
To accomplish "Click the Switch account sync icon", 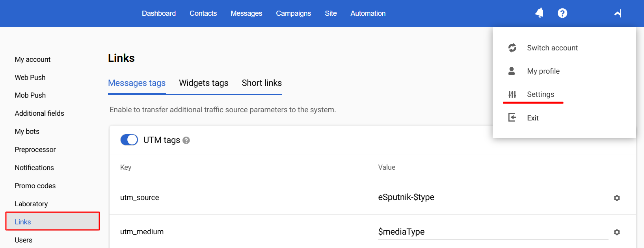I will pyautogui.click(x=512, y=48).
